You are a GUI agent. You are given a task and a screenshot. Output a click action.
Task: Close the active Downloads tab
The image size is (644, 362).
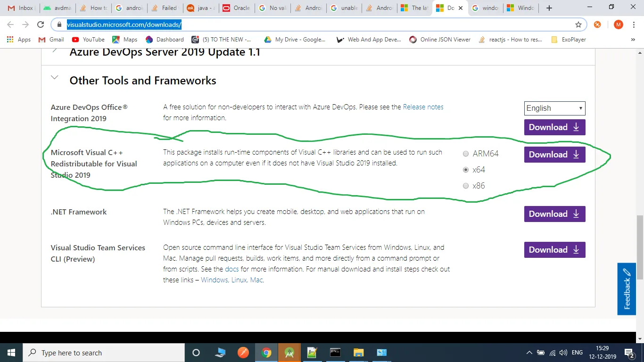[460, 8]
